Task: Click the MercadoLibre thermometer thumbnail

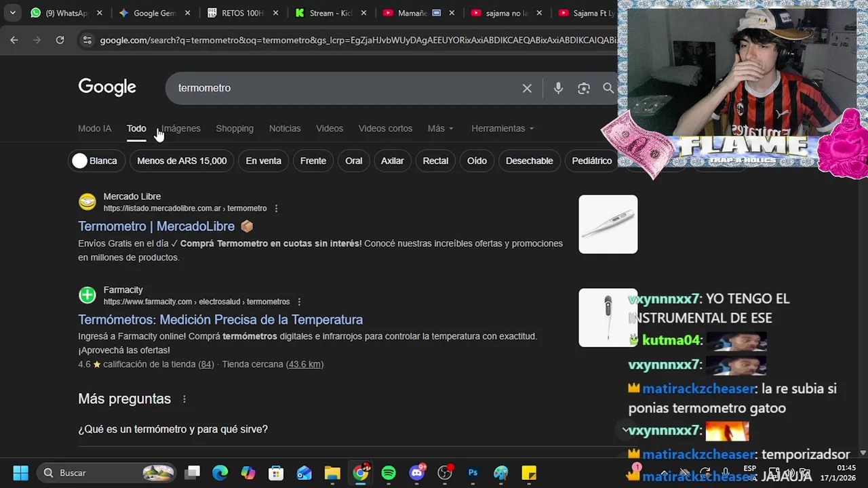Action: click(x=608, y=224)
